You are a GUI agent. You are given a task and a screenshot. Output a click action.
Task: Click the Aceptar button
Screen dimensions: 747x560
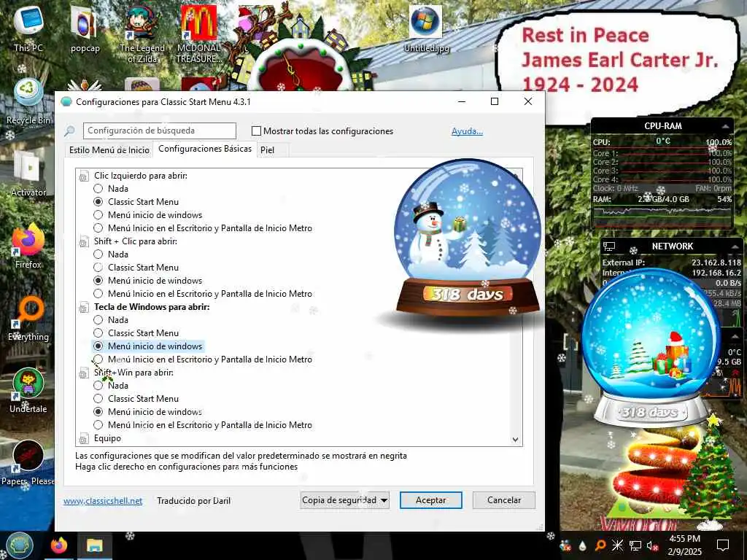click(430, 500)
